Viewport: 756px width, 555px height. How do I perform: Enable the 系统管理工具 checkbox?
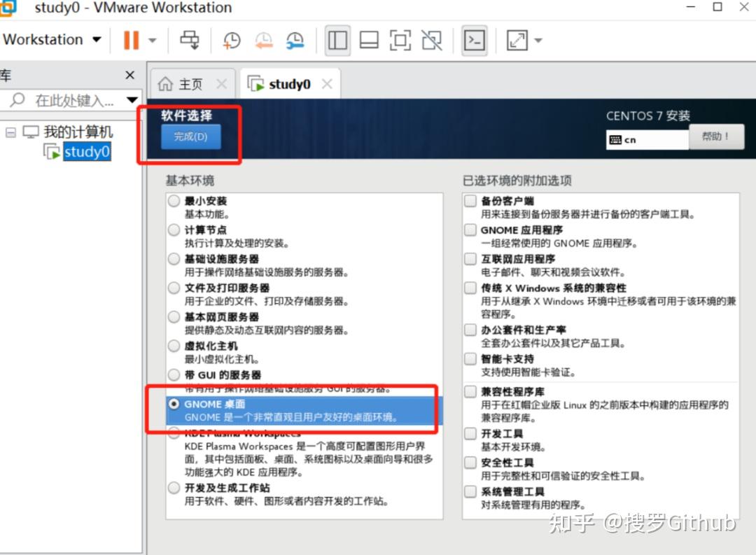tap(470, 491)
